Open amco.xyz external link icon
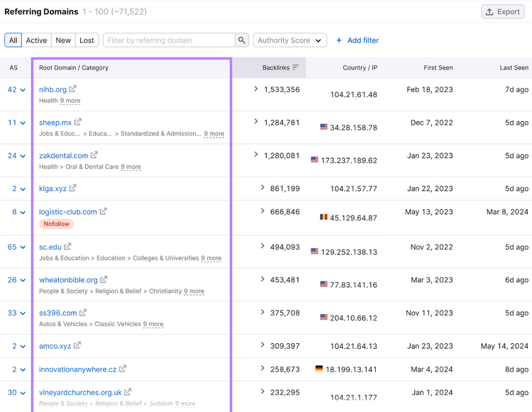The height and width of the screenshot is (412, 532). click(77, 345)
